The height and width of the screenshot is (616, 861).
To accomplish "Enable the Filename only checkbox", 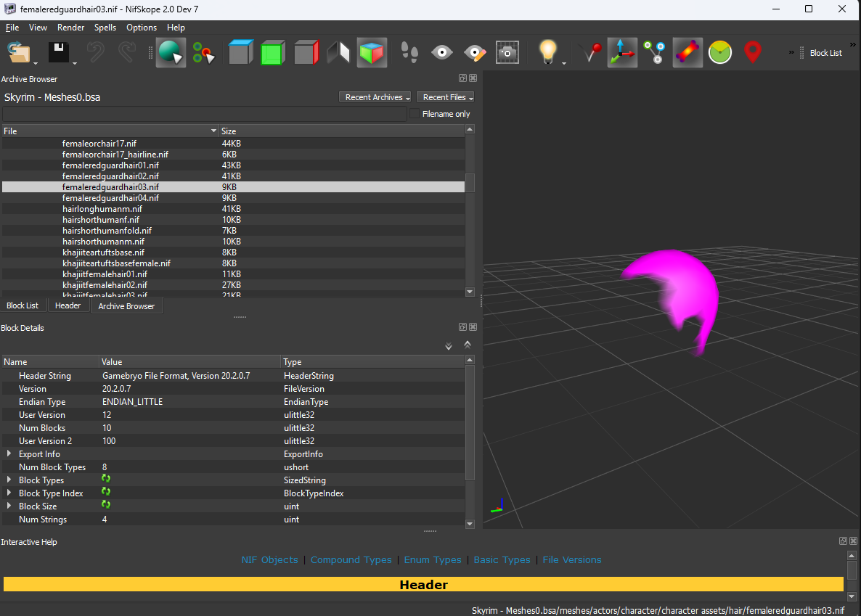I will point(415,114).
